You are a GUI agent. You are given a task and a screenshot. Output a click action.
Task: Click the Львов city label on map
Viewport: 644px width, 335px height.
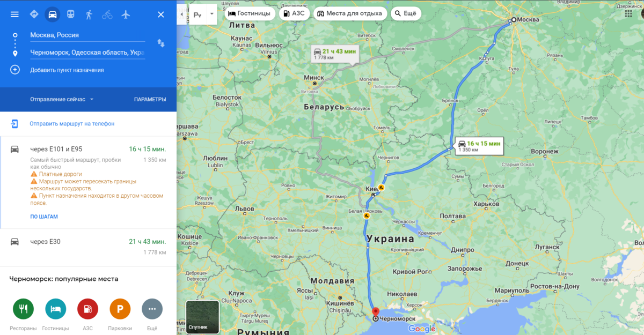[x=245, y=209]
